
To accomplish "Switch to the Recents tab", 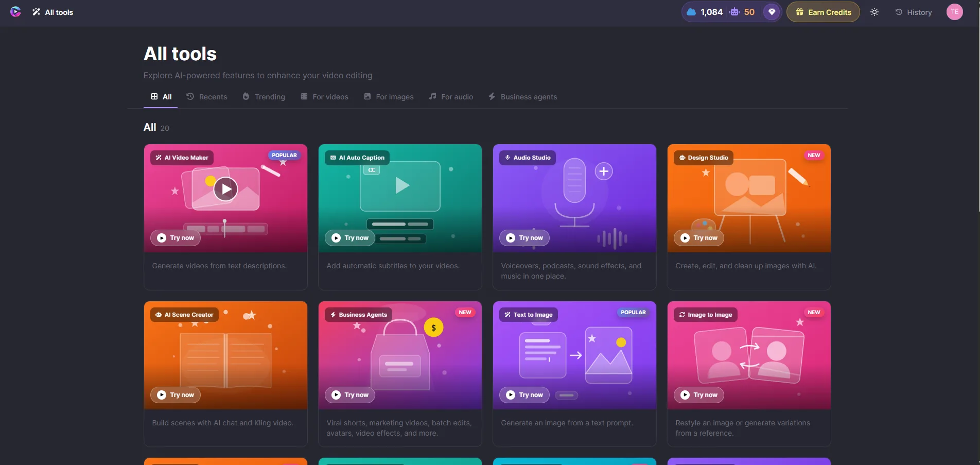I will click(206, 97).
